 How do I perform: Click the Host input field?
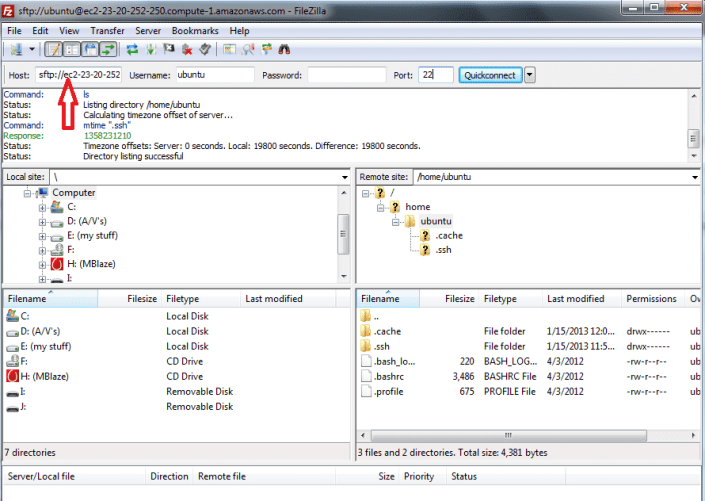pos(79,75)
